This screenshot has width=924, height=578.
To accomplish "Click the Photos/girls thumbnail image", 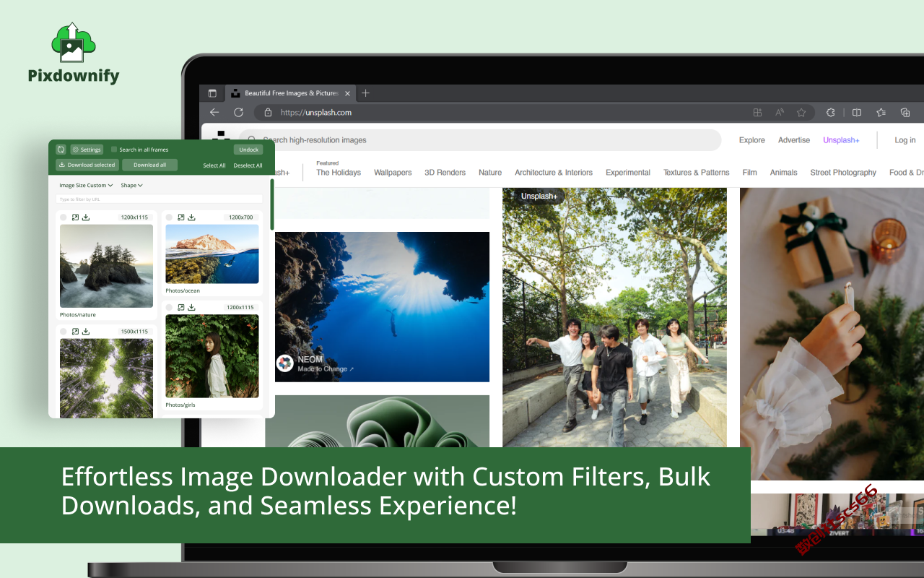I will pyautogui.click(x=212, y=356).
